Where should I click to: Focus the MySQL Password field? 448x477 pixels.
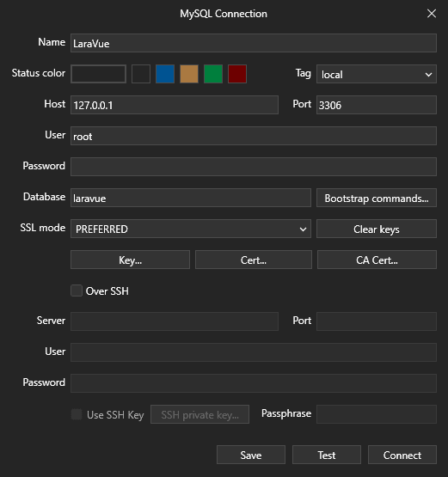254,167
